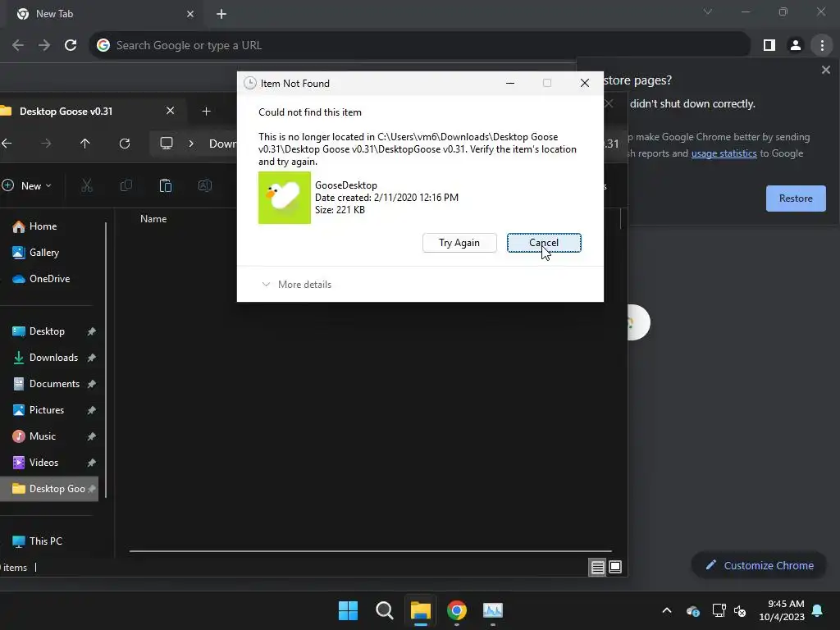Go forward in Chrome
Viewport: 840px width, 630px height.
coord(44,45)
